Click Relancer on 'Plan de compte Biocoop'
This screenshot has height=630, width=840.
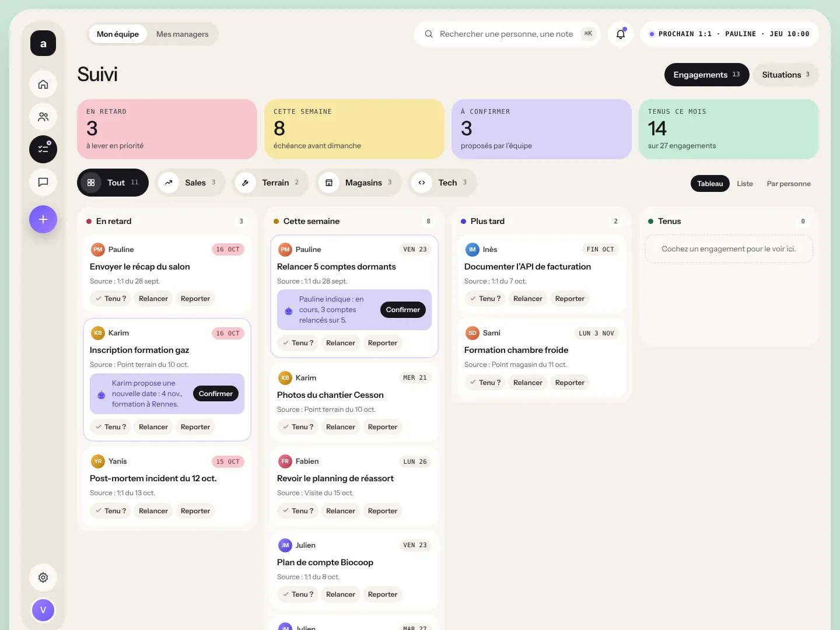click(341, 594)
